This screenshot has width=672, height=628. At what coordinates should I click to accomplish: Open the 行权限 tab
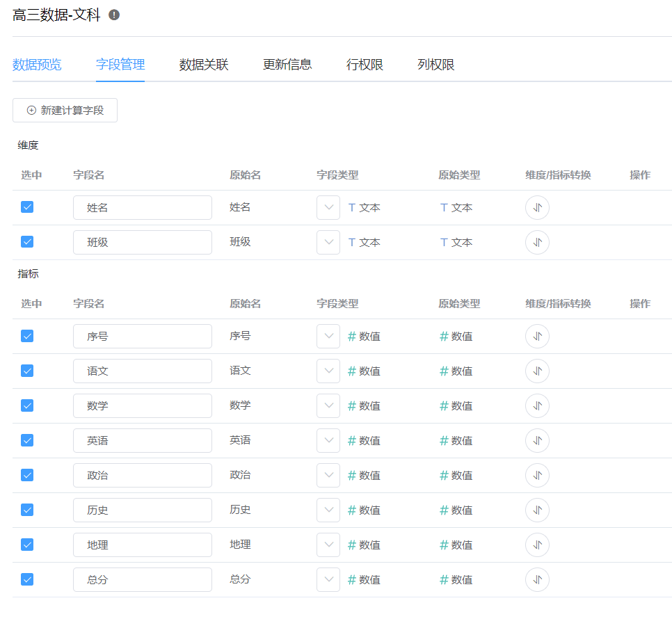tap(365, 64)
